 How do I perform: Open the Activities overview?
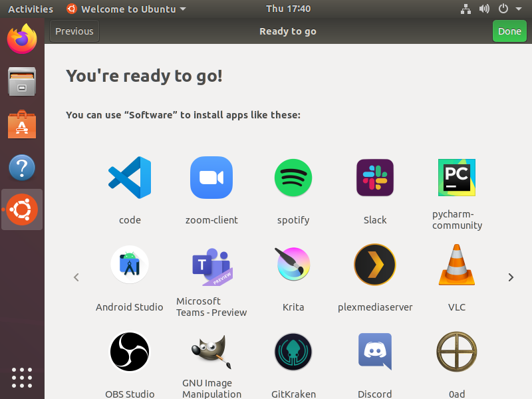tap(31, 9)
